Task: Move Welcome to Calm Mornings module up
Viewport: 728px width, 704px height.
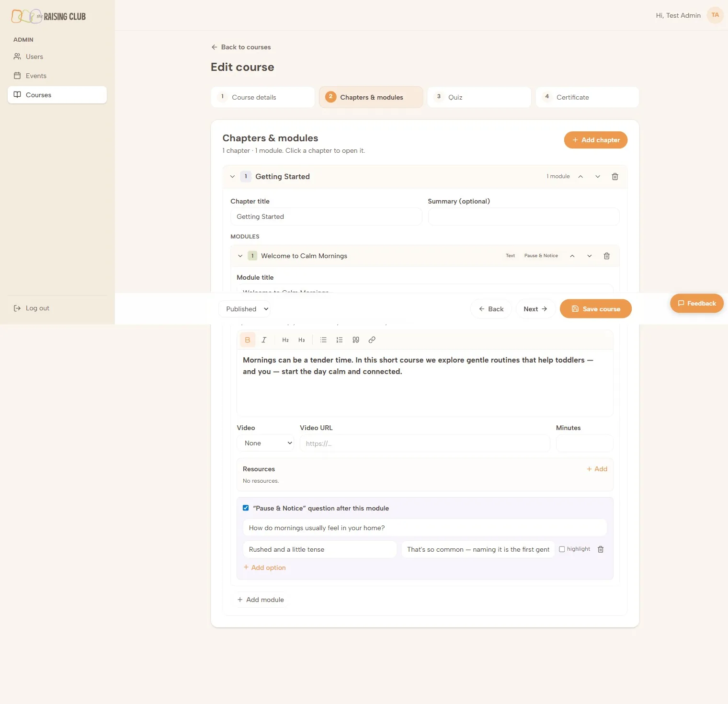Action: (572, 256)
